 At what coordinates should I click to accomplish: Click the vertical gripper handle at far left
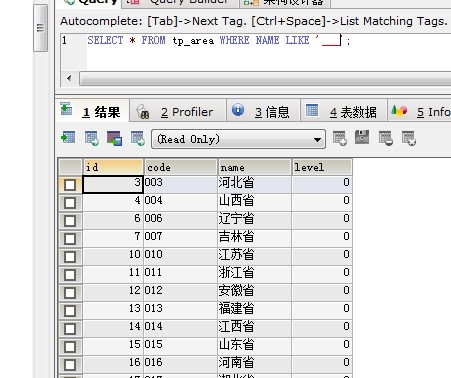coord(40,28)
